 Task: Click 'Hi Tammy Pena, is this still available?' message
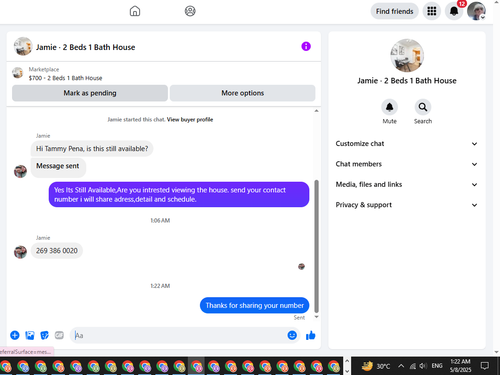[x=92, y=149]
